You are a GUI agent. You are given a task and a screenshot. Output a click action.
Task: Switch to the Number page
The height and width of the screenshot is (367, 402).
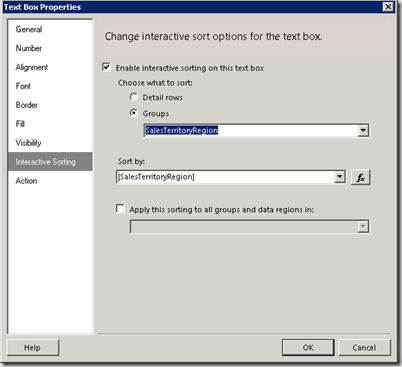tap(29, 48)
